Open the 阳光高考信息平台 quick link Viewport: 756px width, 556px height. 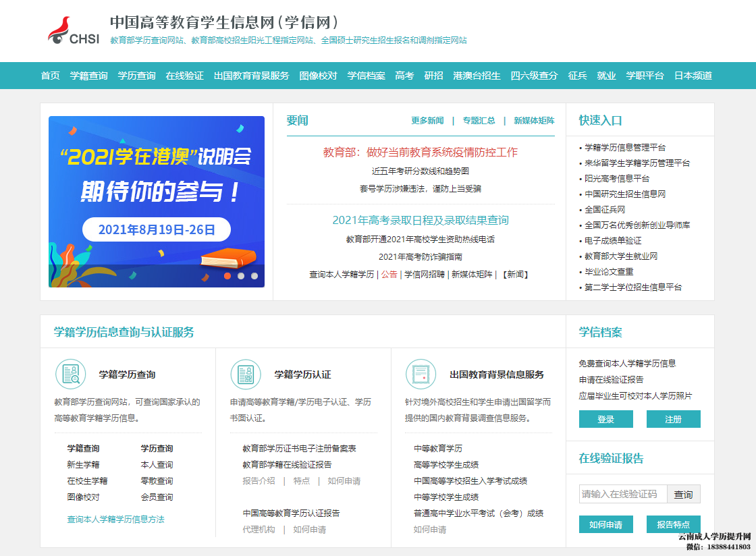617,177
